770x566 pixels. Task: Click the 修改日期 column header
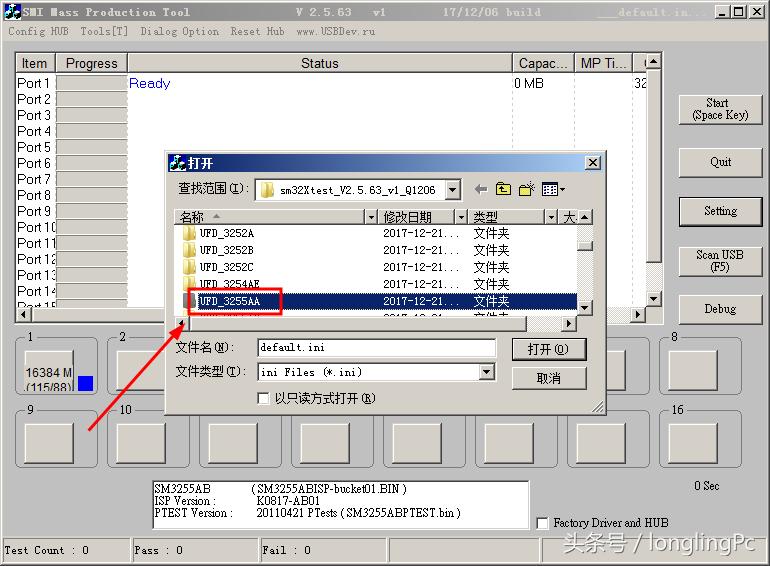416,217
